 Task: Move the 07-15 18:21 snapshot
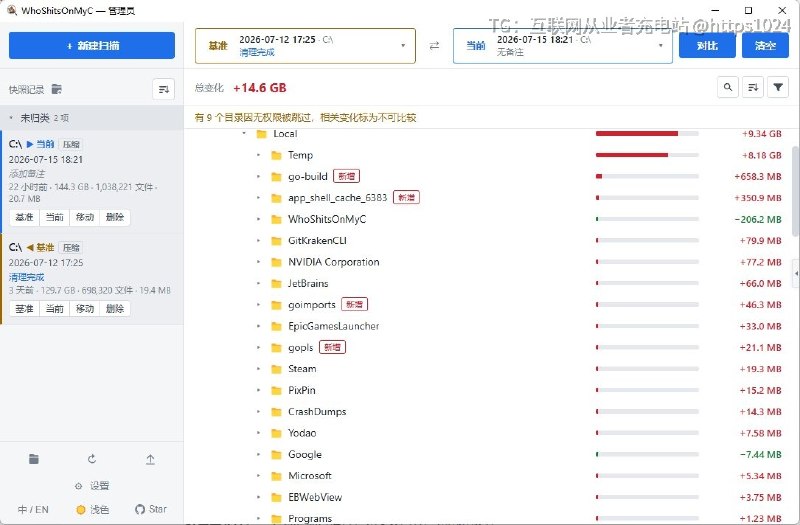(85, 217)
